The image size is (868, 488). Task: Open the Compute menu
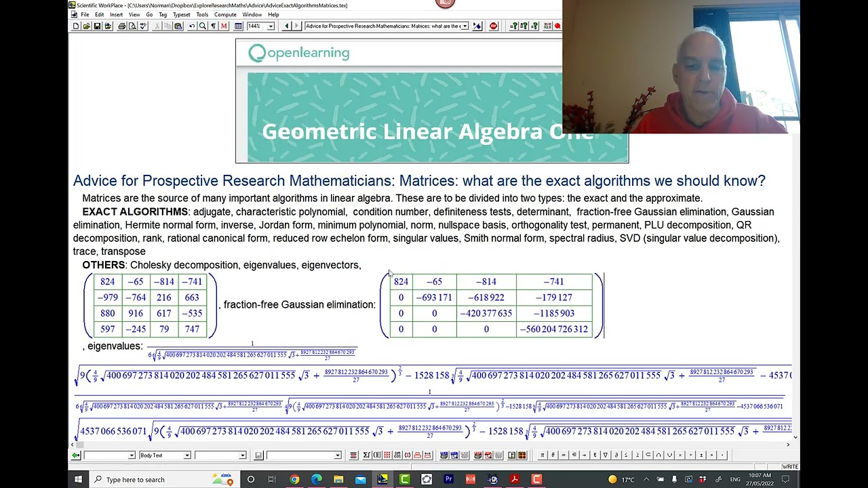[x=225, y=14]
